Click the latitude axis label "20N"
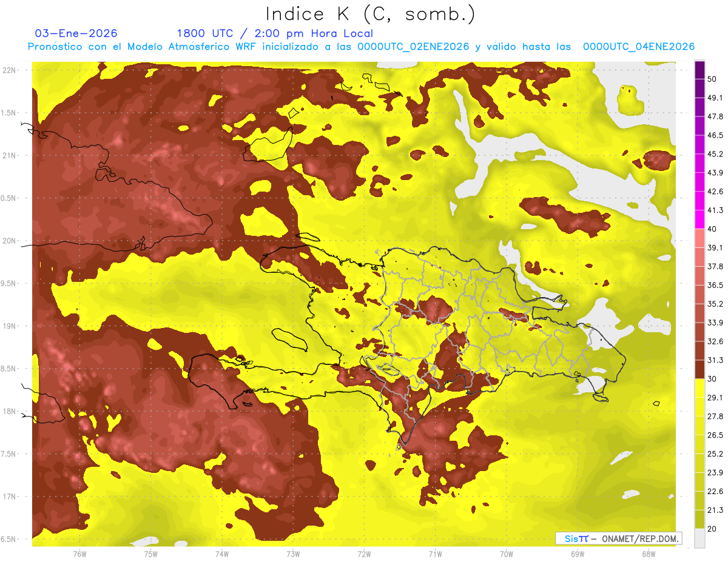 [x=9, y=241]
